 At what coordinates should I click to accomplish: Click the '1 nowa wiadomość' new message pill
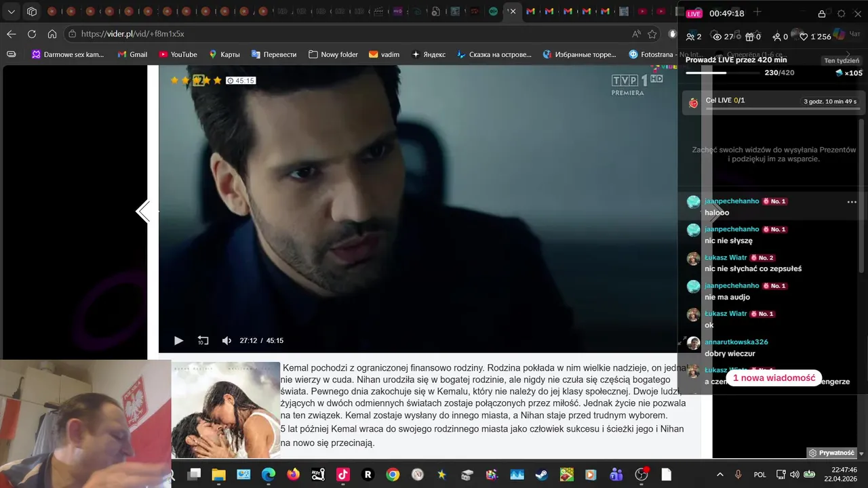coord(774,378)
